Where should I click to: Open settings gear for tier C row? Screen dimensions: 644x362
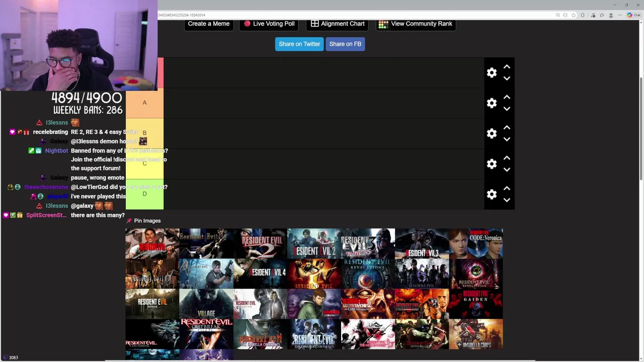[492, 164]
